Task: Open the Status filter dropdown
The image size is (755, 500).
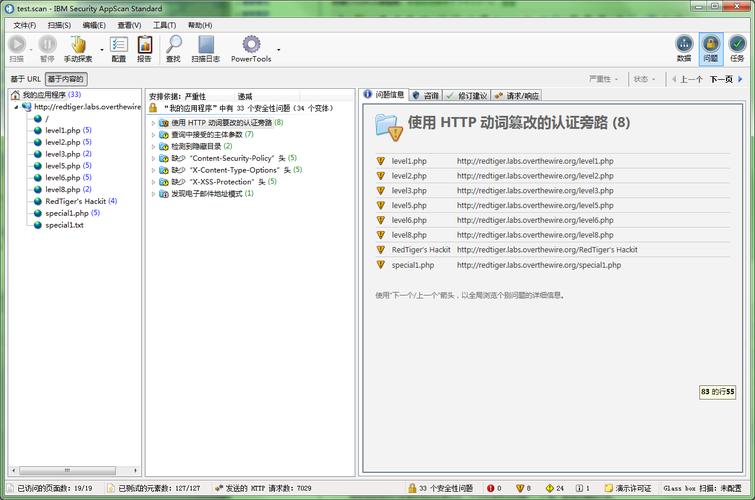Action: (644, 79)
